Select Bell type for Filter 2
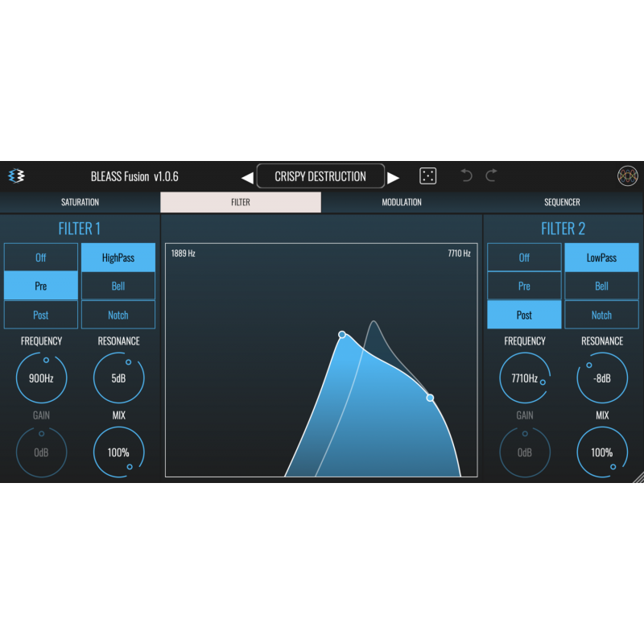This screenshot has width=644, height=644. pos(601,286)
